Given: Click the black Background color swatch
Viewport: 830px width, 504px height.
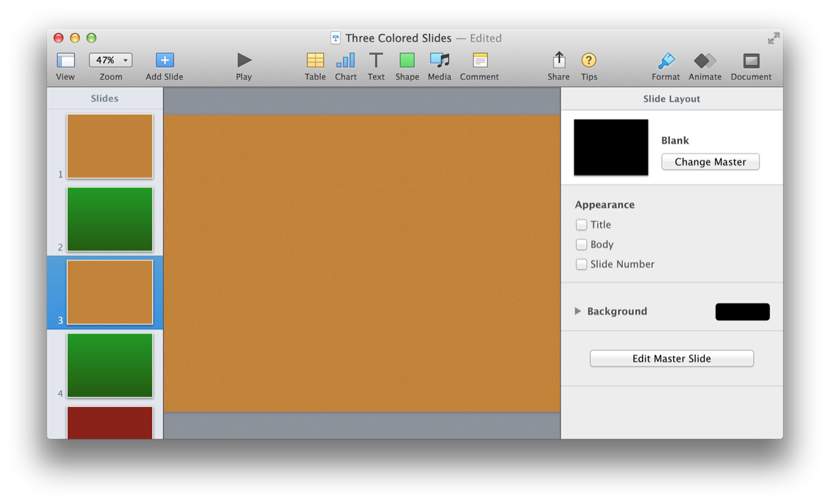Looking at the screenshot, I should (x=742, y=312).
